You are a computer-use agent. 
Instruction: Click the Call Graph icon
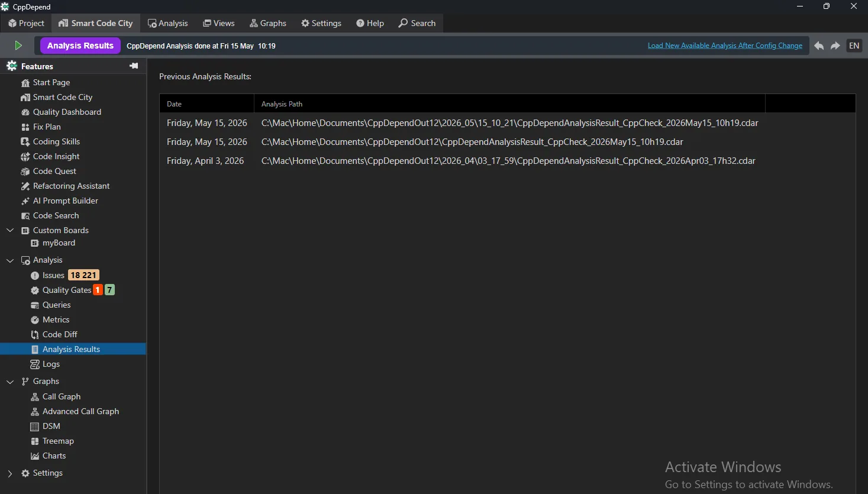pos(34,397)
